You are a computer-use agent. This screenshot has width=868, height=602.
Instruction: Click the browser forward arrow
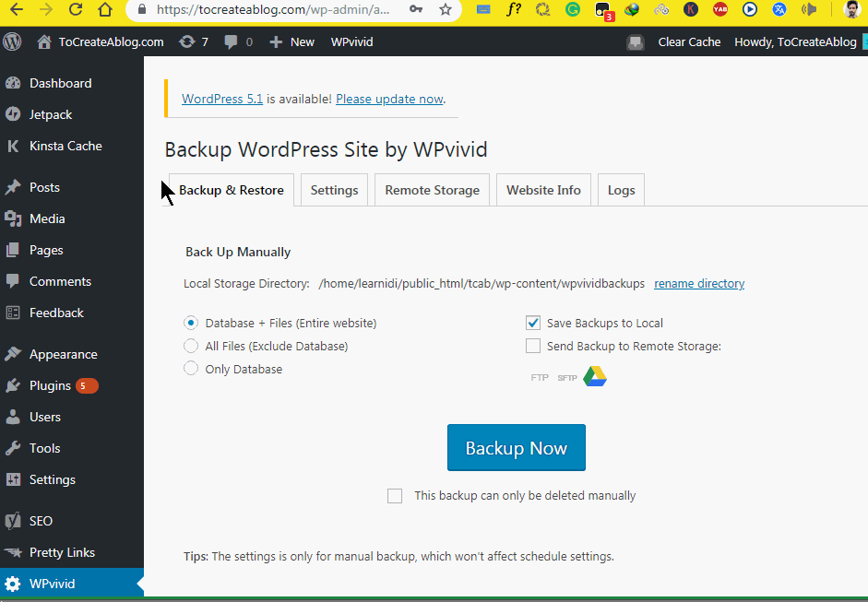coord(46,9)
